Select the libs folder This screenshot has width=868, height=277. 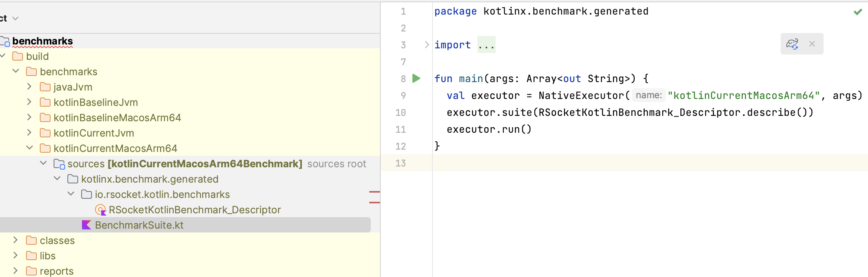pos(47,256)
